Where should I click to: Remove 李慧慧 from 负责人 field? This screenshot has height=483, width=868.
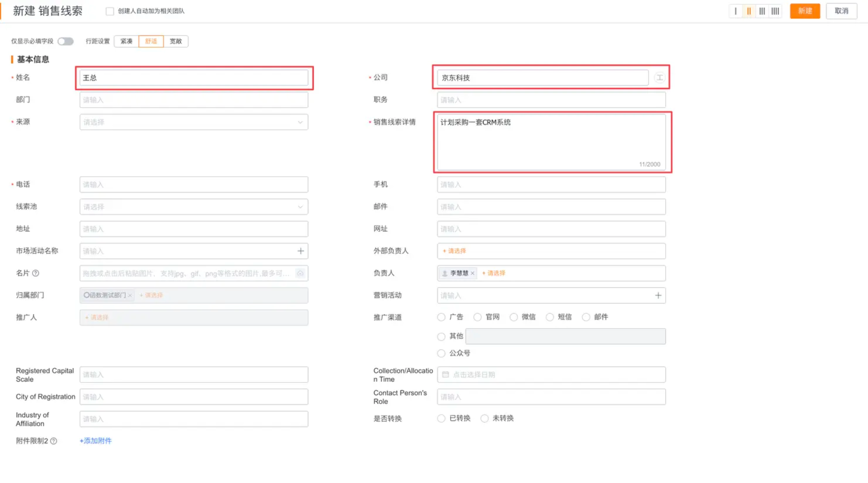coord(473,273)
